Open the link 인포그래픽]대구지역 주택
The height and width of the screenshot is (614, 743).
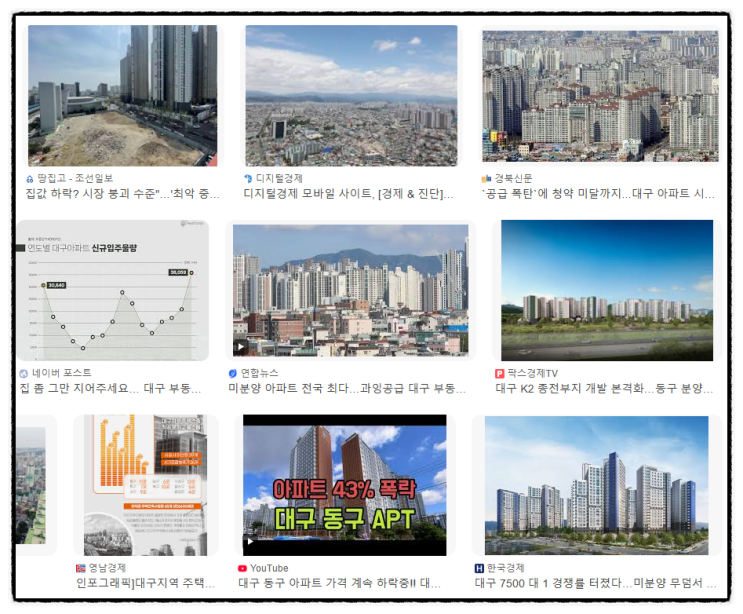coord(145,583)
